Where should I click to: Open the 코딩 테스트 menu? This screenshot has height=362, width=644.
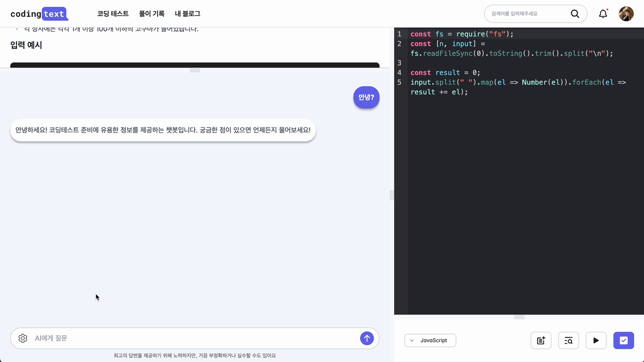click(x=113, y=14)
